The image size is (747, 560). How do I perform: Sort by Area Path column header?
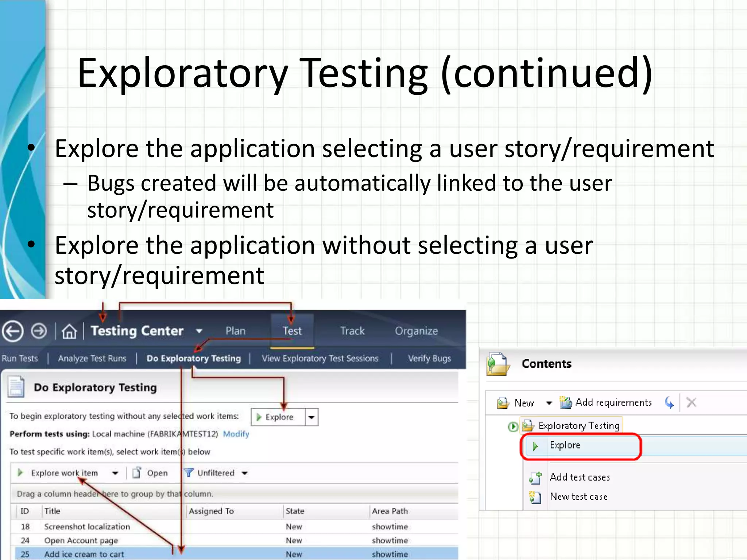[x=390, y=511]
